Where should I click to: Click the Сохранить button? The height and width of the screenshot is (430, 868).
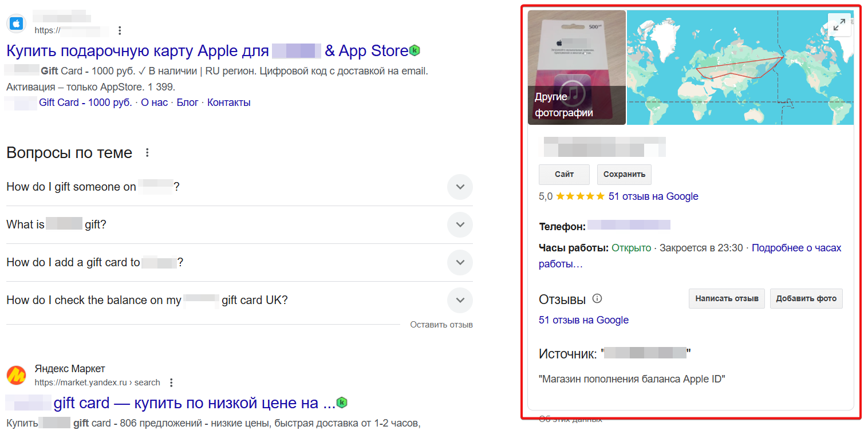click(624, 175)
